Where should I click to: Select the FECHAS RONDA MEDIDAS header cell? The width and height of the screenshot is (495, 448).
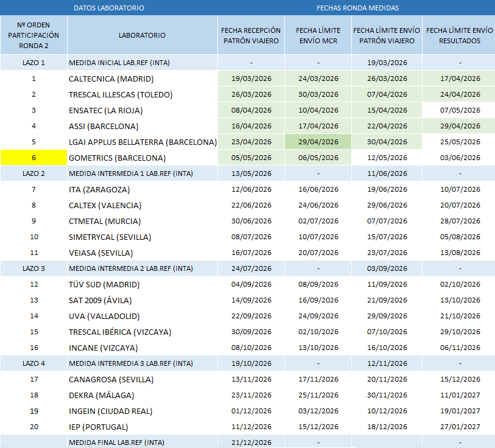pos(357,8)
